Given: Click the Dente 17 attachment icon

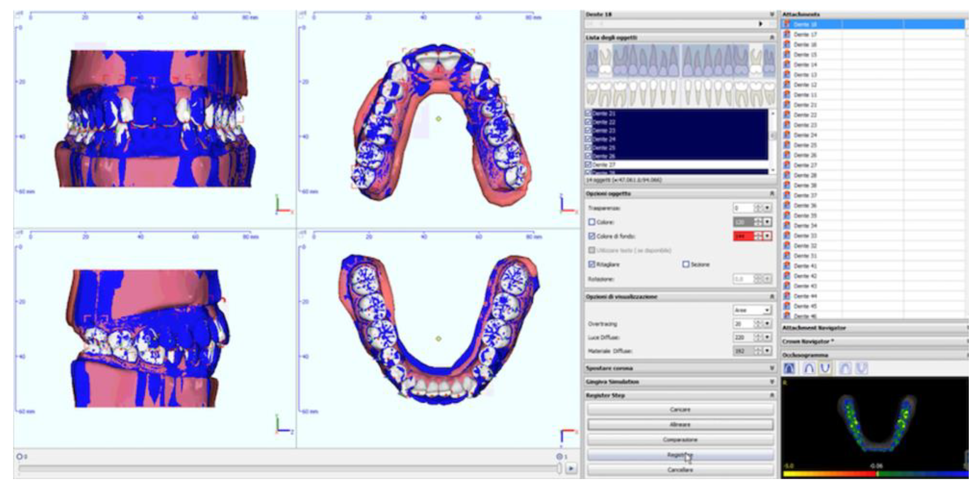Looking at the screenshot, I should pos(787,34).
